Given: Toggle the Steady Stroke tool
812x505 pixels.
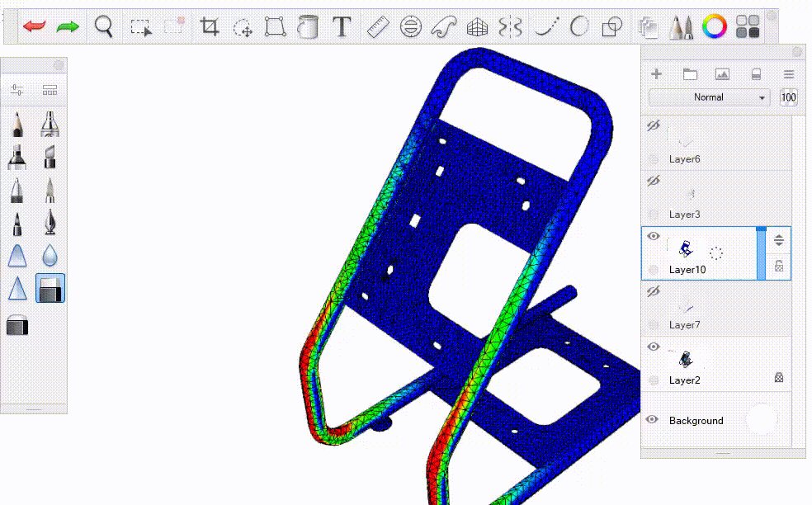Looking at the screenshot, I should coord(547,26).
